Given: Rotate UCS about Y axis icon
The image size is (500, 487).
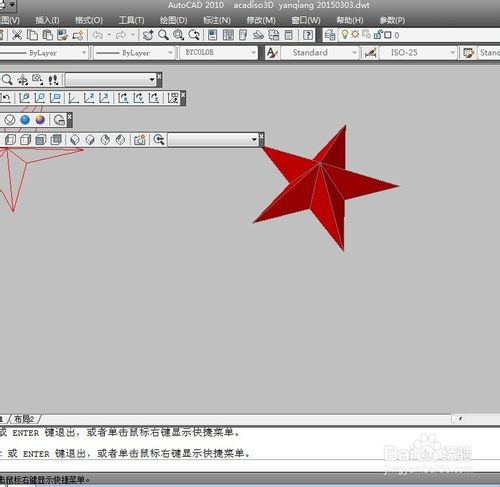Looking at the screenshot, I should click(138, 98).
